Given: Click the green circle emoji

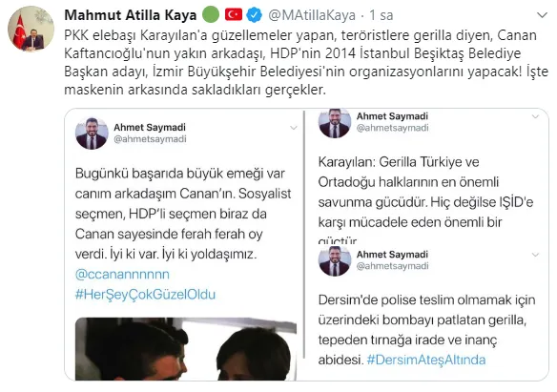Looking at the screenshot, I should (x=211, y=15).
